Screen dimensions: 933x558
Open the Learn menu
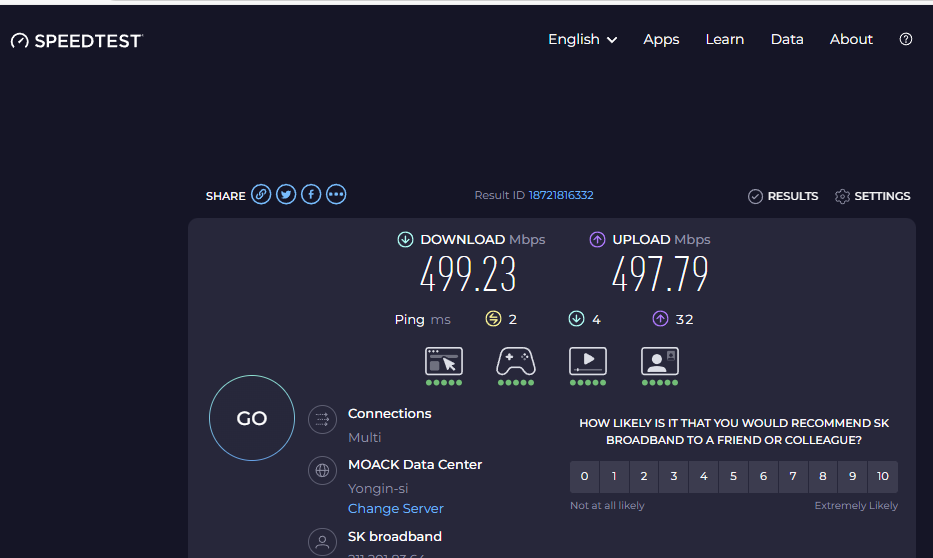[x=725, y=39]
